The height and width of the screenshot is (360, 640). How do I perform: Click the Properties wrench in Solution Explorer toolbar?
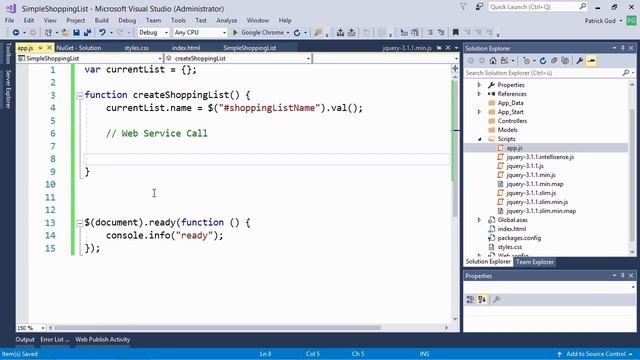coord(580,61)
